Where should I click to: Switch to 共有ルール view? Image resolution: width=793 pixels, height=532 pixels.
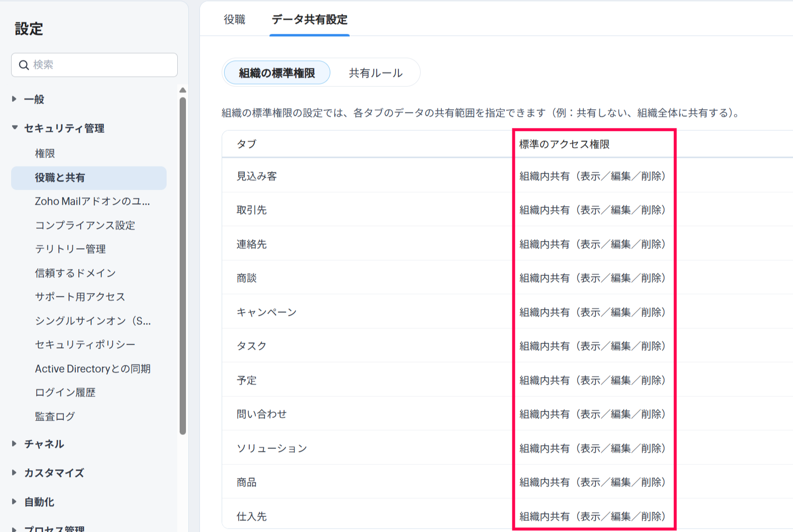[x=375, y=73]
